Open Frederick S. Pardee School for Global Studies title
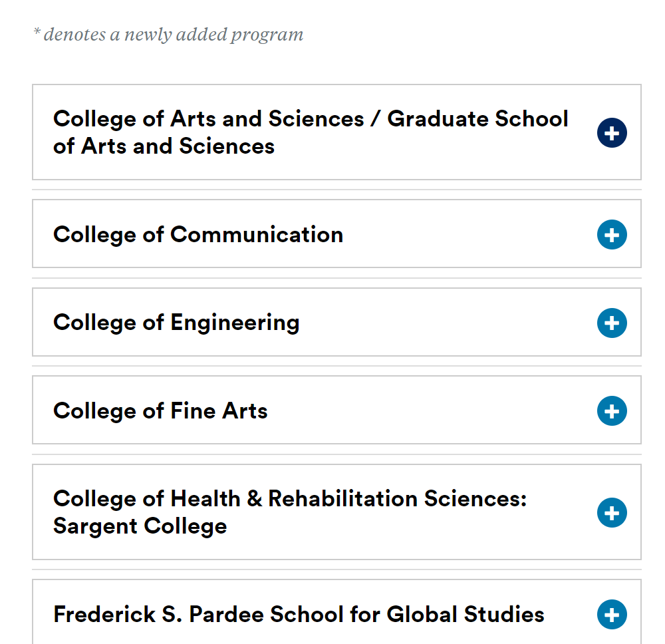Image resolution: width=665 pixels, height=644 pixels. (x=299, y=614)
